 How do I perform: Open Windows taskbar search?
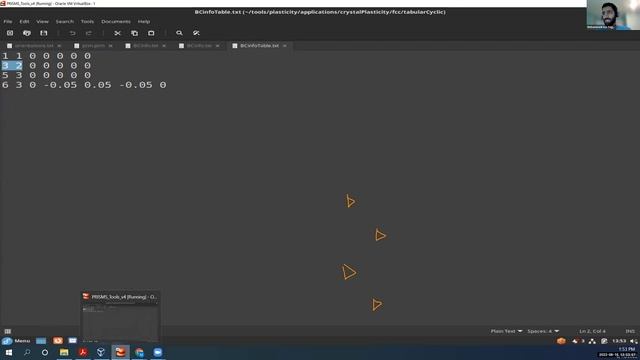(x=27, y=352)
